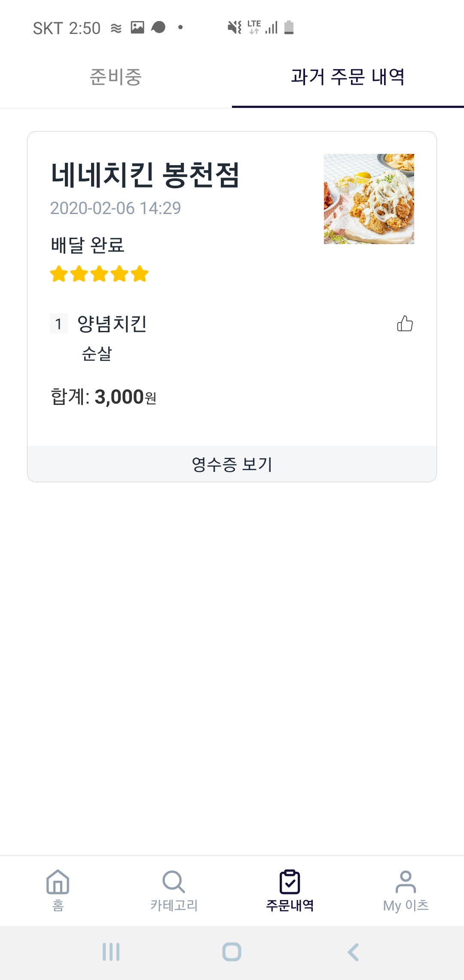Open the 홈 home icon
The height and width of the screenshot is (980, 464).
pos(58,882)
